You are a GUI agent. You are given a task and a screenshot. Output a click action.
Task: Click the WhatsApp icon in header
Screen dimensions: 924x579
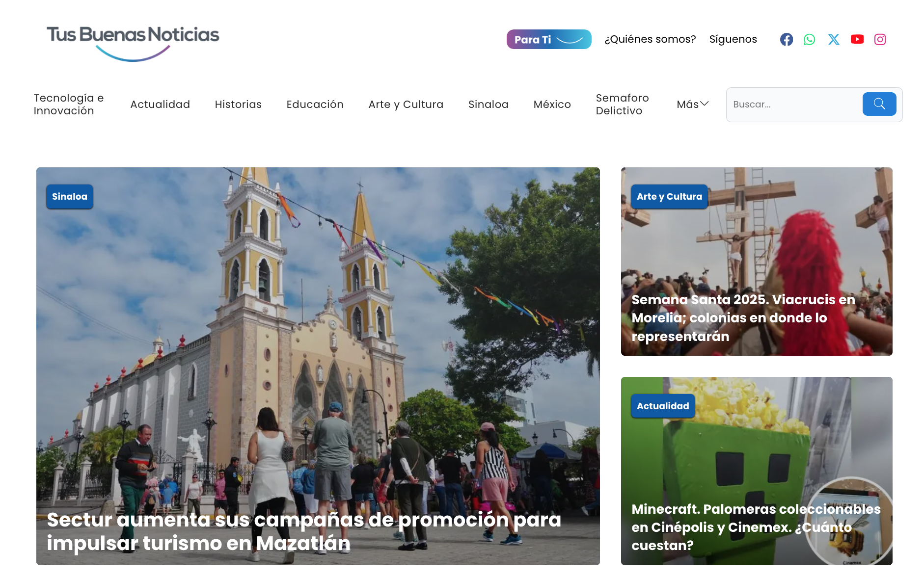(809, 39)
